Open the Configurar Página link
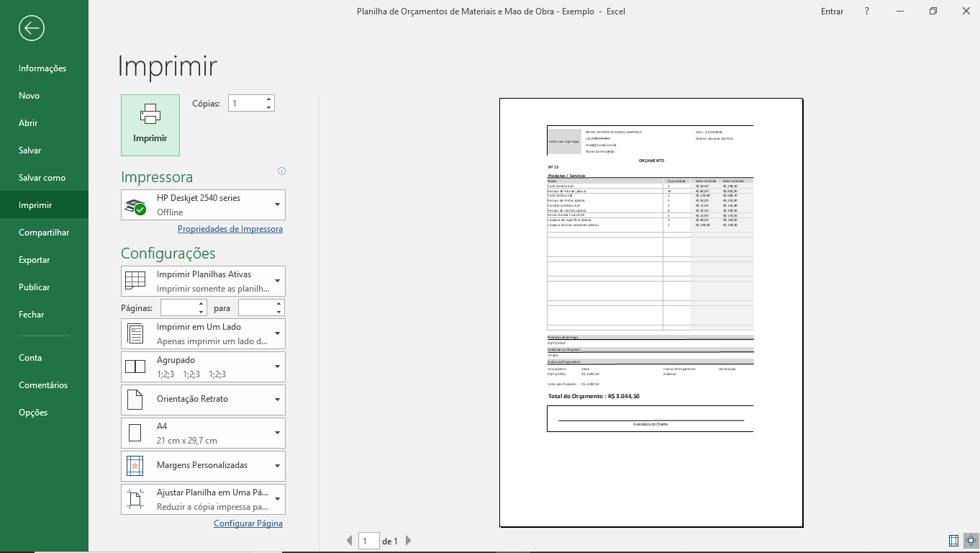Screen dimensions: 980x553 (248, 523)
